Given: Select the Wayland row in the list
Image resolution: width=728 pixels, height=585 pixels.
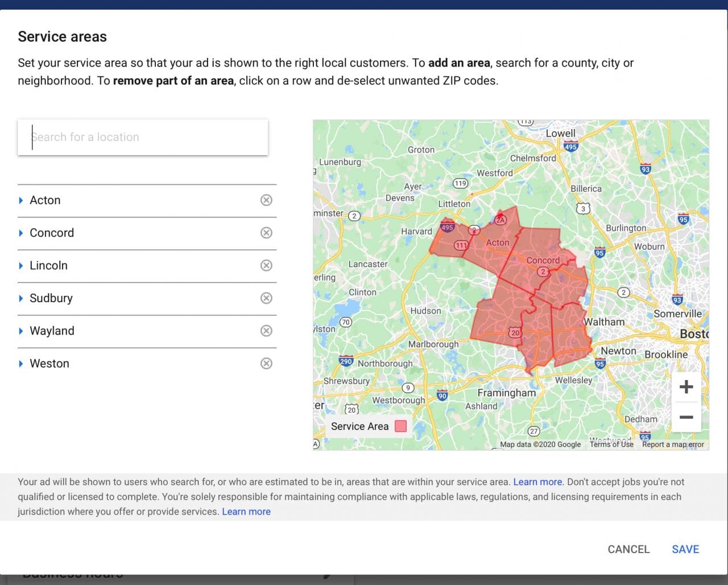Looking at the screenshot, I should click(114, 331).
